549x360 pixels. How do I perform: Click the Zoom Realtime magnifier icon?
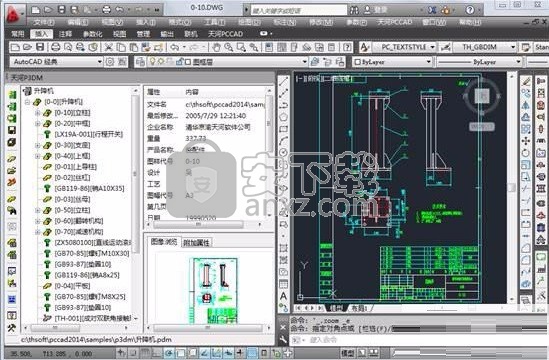tap(229, 47)
